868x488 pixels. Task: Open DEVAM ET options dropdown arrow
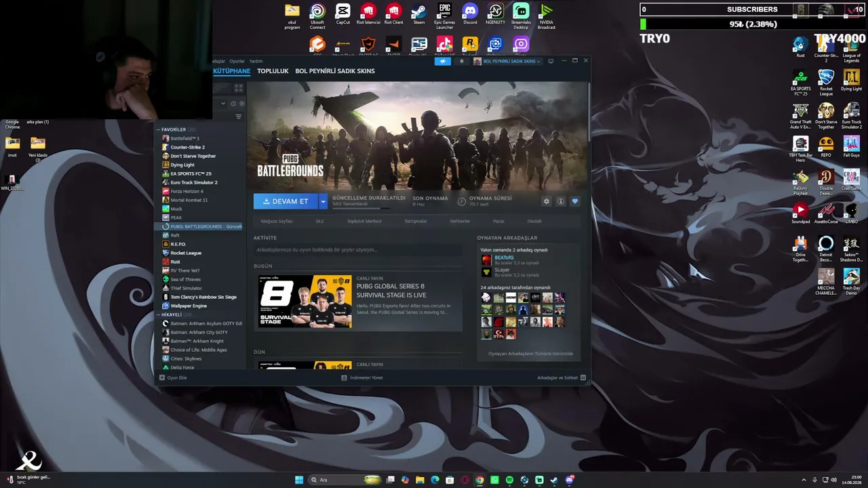point(323,201)
